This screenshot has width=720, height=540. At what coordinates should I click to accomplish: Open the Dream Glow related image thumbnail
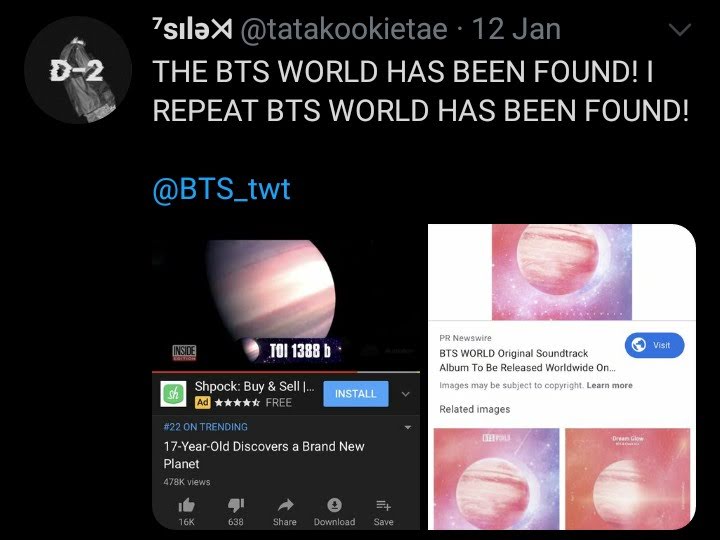click(628, 478)
